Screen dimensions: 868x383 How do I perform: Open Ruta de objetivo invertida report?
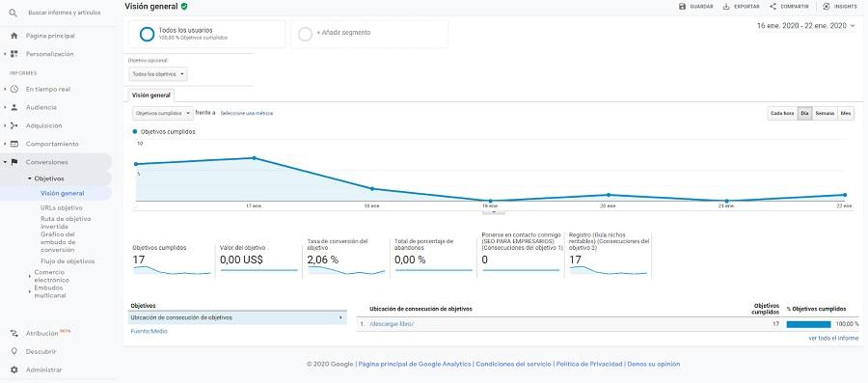tap(66, 223)
